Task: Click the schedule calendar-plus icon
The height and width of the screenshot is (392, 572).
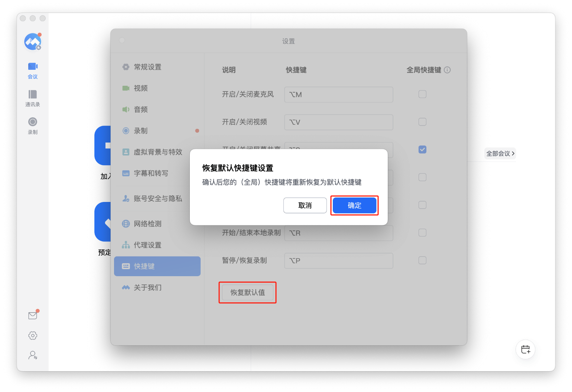Action: [x=526, y=349]
